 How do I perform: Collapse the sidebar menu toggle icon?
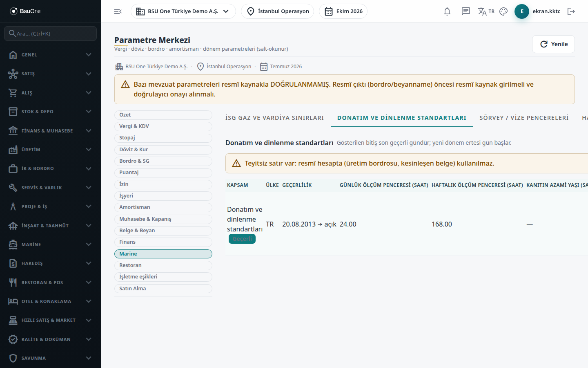(x=118, y=11)
